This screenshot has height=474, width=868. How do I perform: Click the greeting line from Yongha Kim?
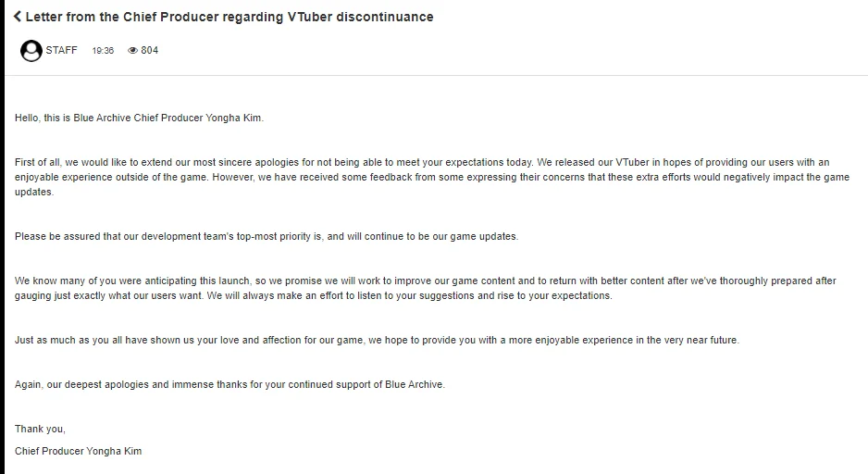[x=139, y=118]
